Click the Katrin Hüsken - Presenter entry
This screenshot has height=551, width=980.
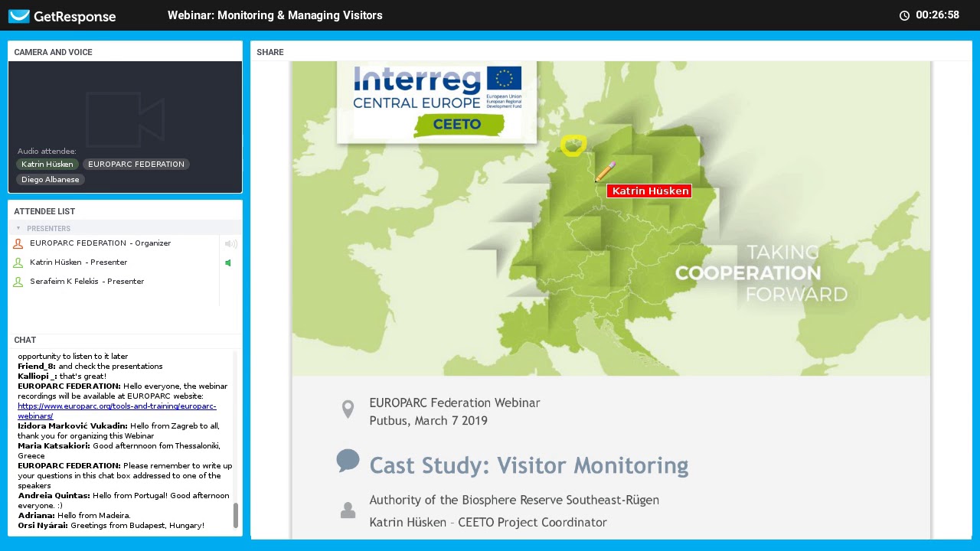tap(79, 262)
